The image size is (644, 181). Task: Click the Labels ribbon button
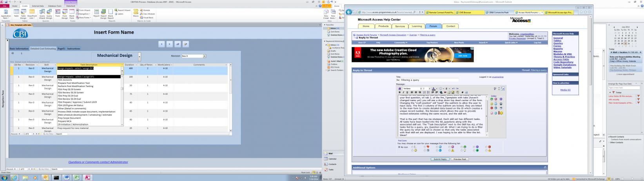119,14
